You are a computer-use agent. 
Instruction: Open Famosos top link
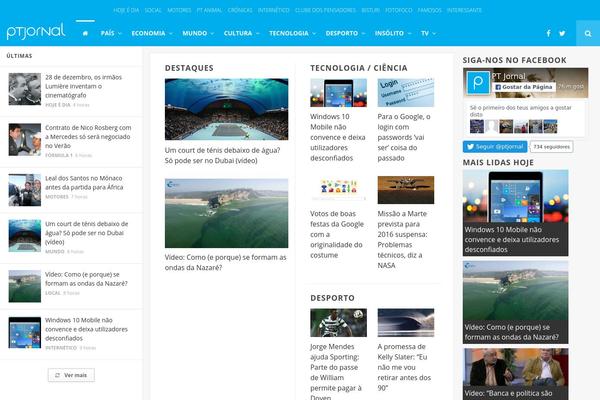click(429, 10)
